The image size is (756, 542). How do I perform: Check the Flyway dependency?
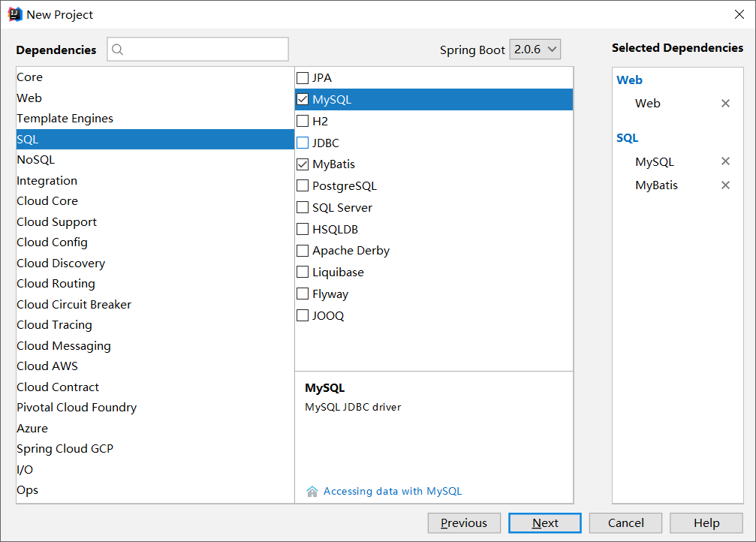coord(303,294)
